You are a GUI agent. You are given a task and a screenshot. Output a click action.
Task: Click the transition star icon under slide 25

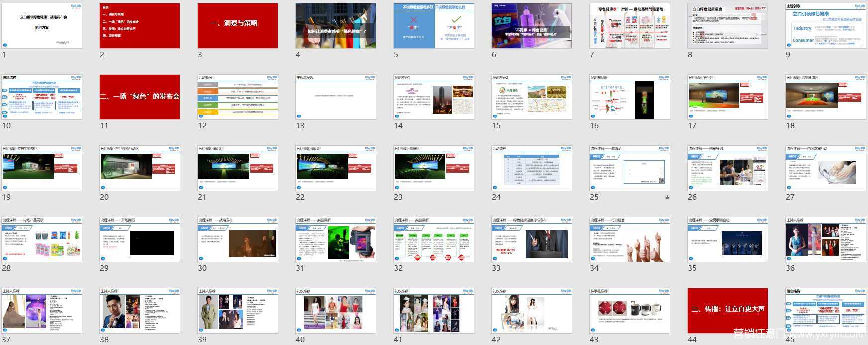tap(667, 198)
